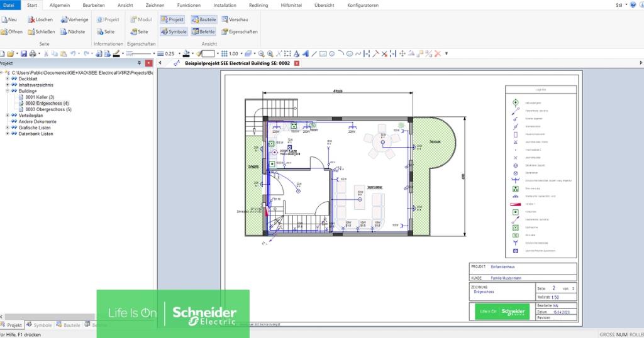Switch to the Konfiguratoren ribbon tab
The width and height of the screenshot is (644, 338).
coord(363,5)
